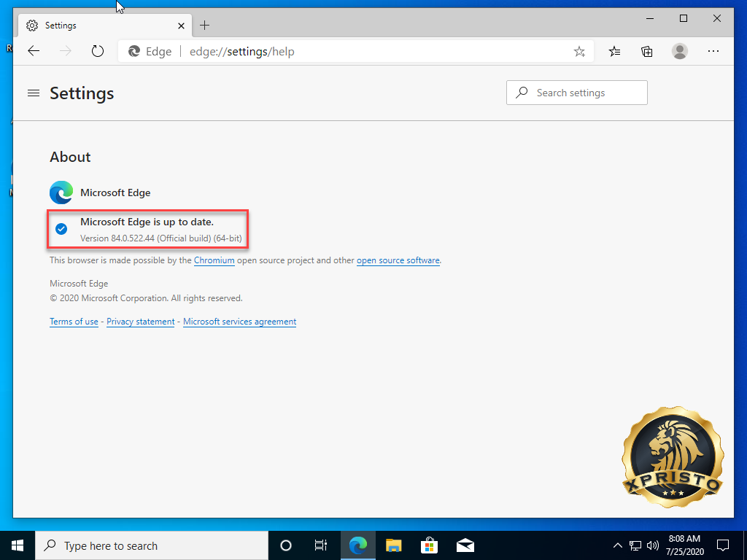
Task: Open Task View on the taskbar
Action: [321, 545]
